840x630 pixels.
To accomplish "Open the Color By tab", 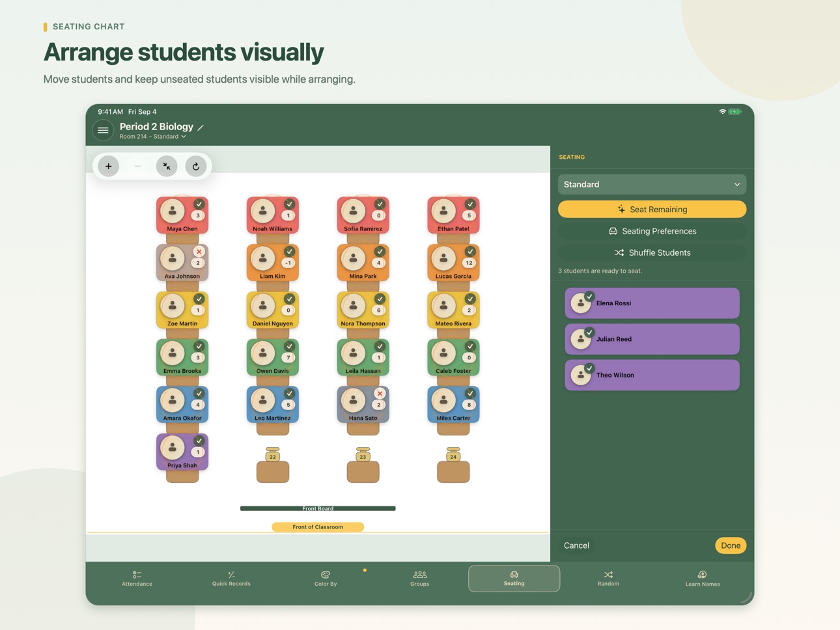I will [x=326, y=579].
